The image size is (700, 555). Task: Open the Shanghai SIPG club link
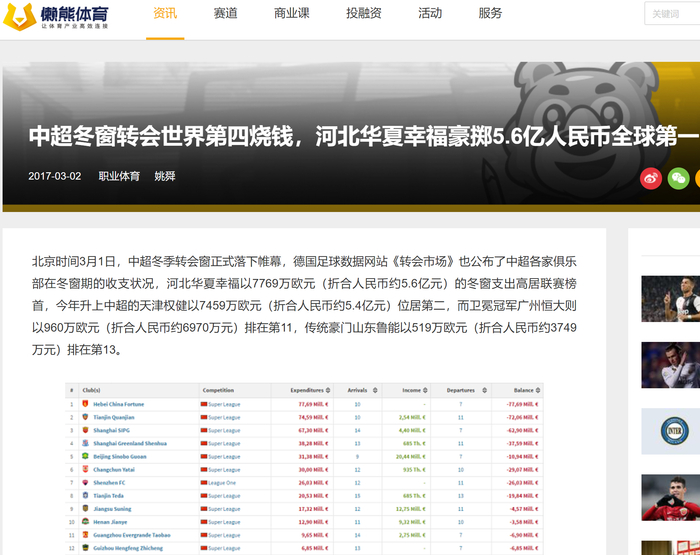tap(112, 430)
